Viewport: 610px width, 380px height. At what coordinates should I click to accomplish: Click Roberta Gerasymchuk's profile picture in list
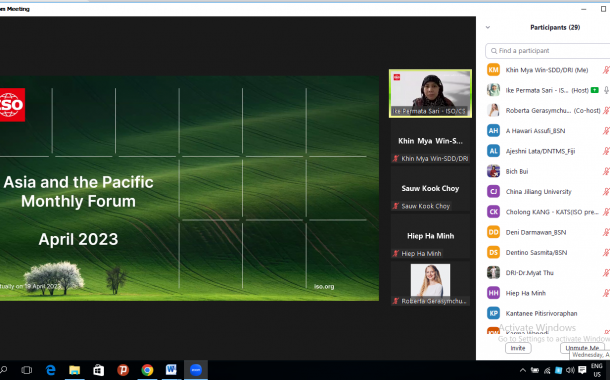point(493,110)
